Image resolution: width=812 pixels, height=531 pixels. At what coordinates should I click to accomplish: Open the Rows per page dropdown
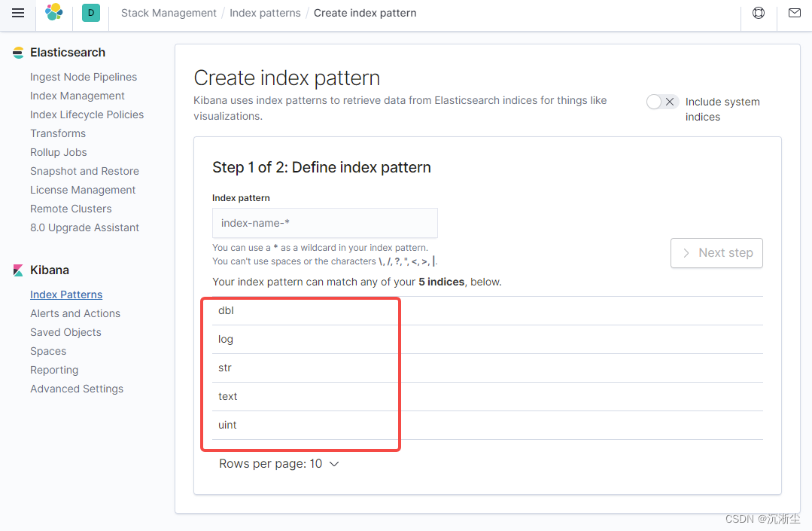[279, 463]
